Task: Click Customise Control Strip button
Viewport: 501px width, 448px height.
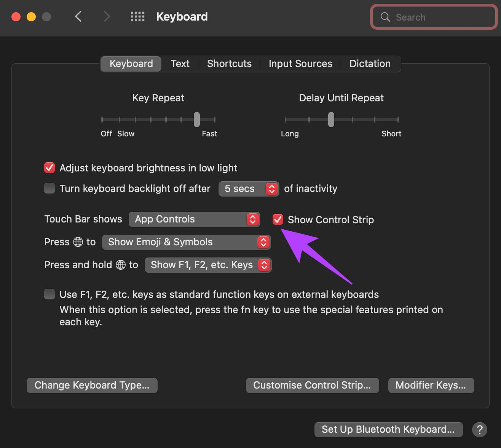Action: point(312,386)
